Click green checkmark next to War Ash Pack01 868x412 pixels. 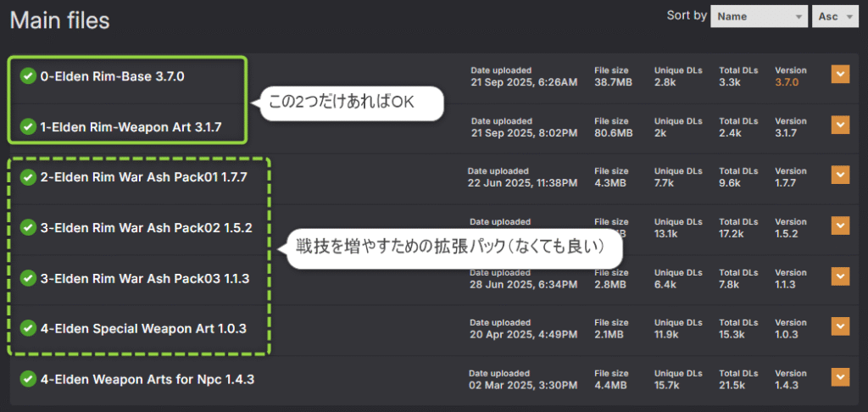click(x=29, y=177)
